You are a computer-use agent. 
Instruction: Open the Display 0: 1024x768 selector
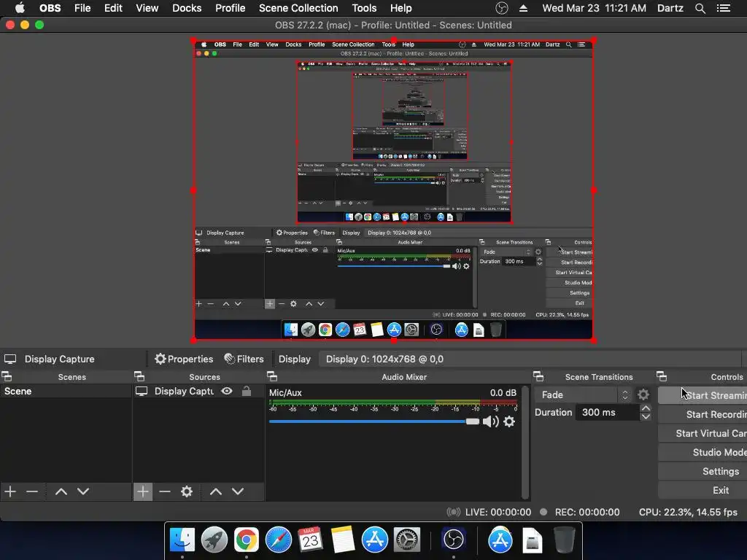pos(530,359)
